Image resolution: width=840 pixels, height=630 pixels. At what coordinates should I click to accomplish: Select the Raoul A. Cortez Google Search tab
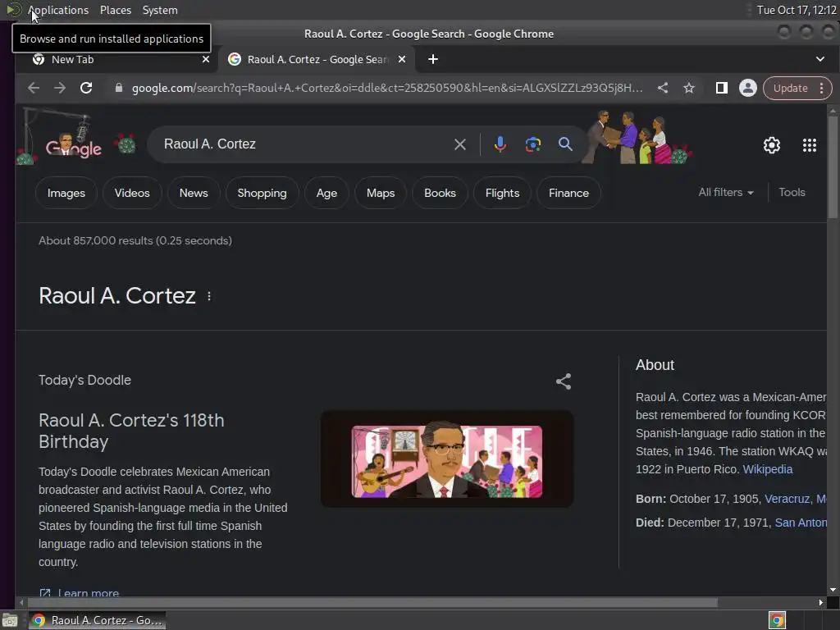tap(316, 59)
